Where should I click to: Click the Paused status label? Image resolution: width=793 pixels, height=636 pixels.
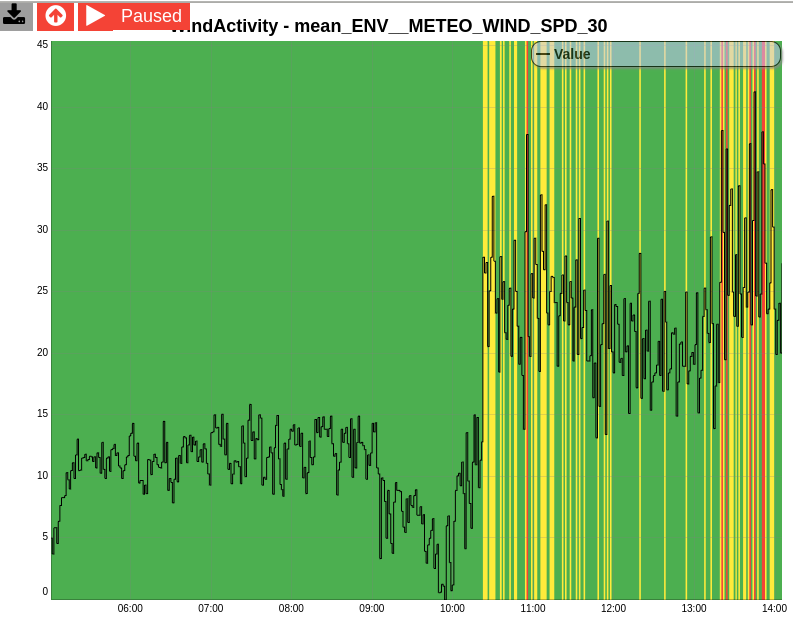click(151, 16)
